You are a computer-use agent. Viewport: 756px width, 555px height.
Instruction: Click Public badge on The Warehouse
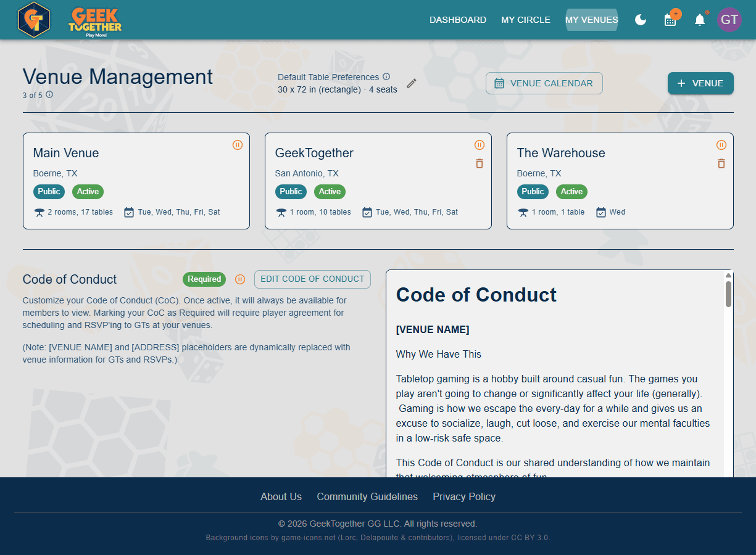[x=533, y=192]
